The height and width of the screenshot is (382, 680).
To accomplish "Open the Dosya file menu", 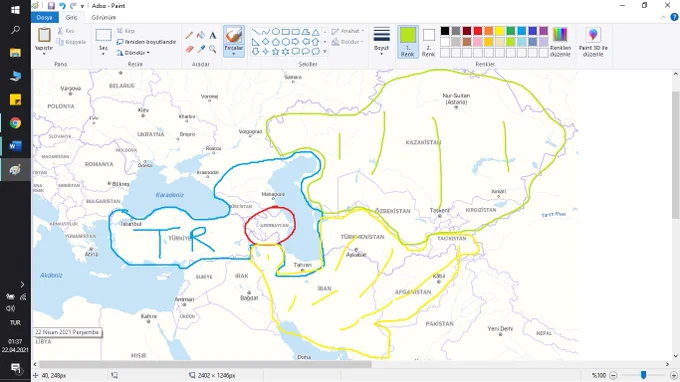I will [44, 17].
